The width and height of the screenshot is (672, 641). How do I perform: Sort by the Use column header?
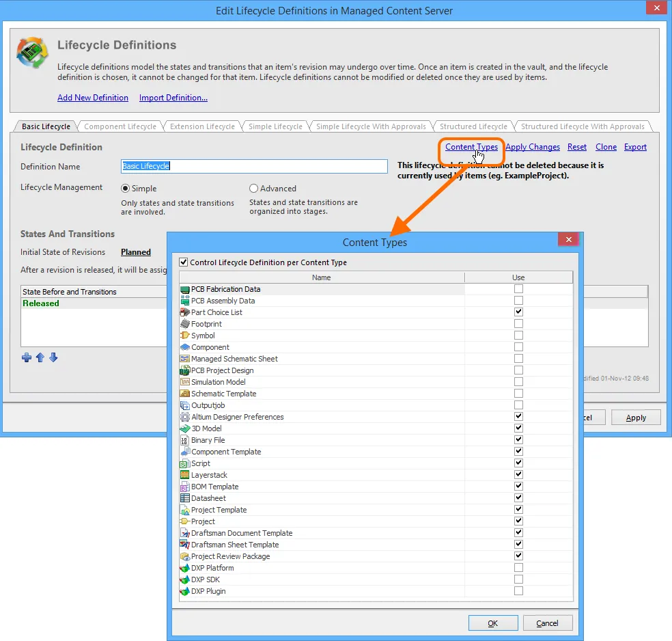tap(518, 277)
